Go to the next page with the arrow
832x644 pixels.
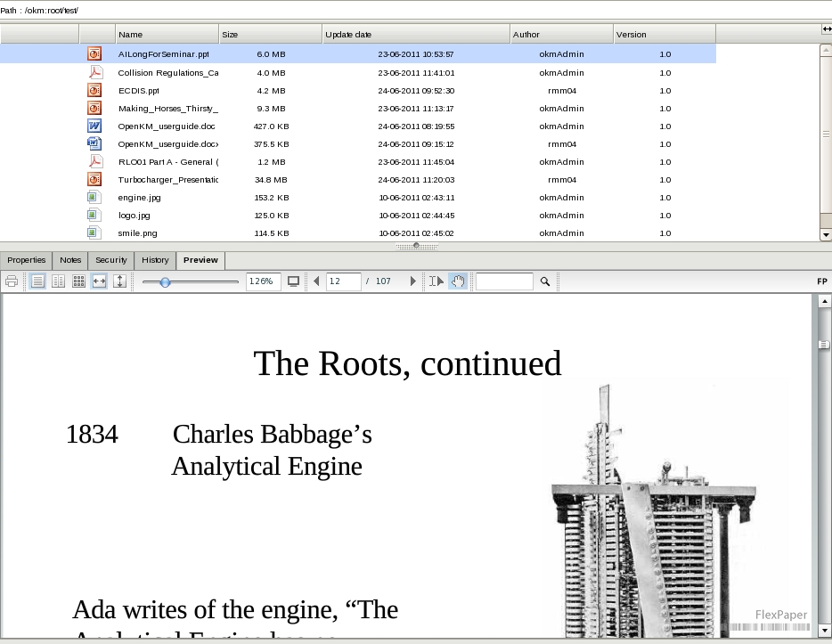coord(412,281)
